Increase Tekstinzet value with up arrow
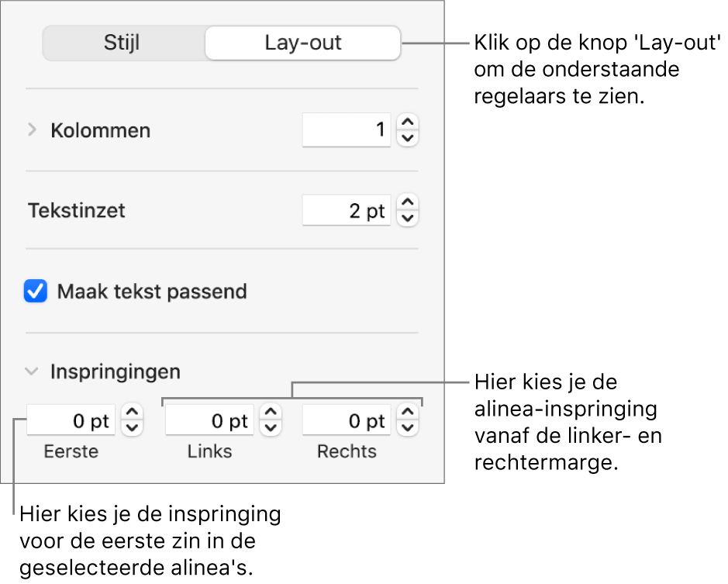The height and width of the screenshot is (584, 728). click(408, 203)
